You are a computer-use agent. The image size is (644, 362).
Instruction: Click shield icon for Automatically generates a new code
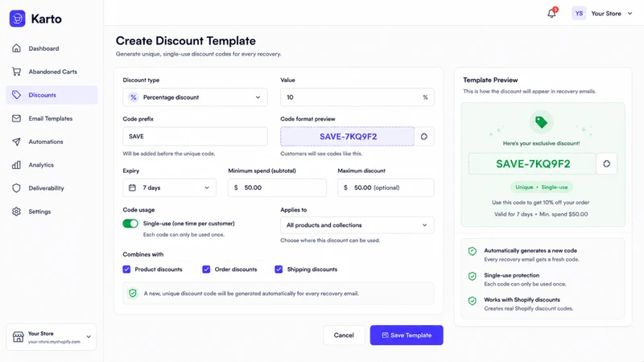pos(473,251)
